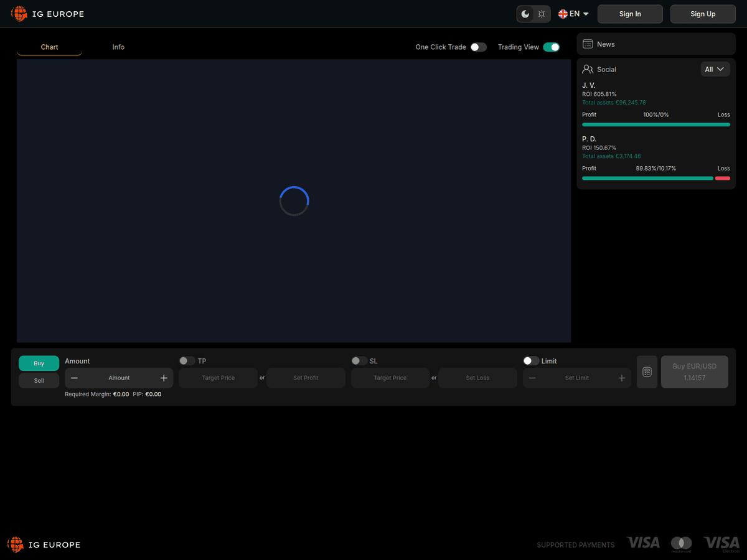This screenshot has width=747, height=560.
Task: Increase Amount with the plus icon
Action: pyautogui.click(x=164, y=378)
